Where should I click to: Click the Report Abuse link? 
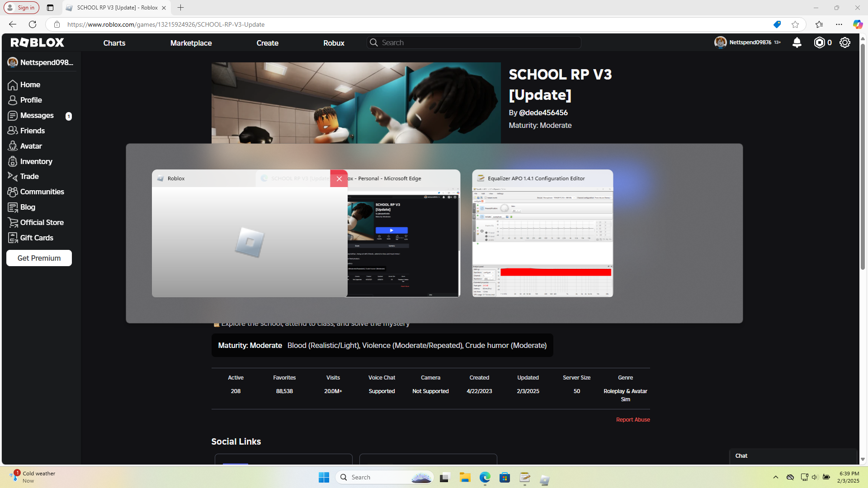(x=633, y=420)
